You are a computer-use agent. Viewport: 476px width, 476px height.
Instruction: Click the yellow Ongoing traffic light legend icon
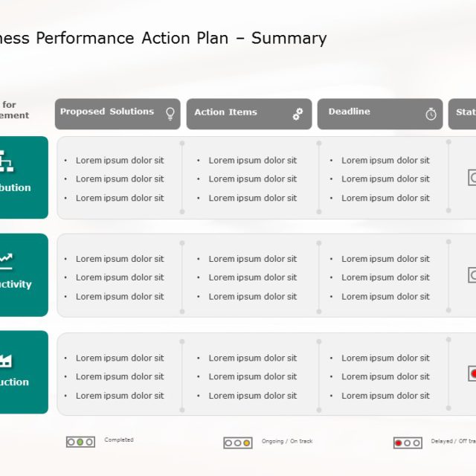coord(238,443)
